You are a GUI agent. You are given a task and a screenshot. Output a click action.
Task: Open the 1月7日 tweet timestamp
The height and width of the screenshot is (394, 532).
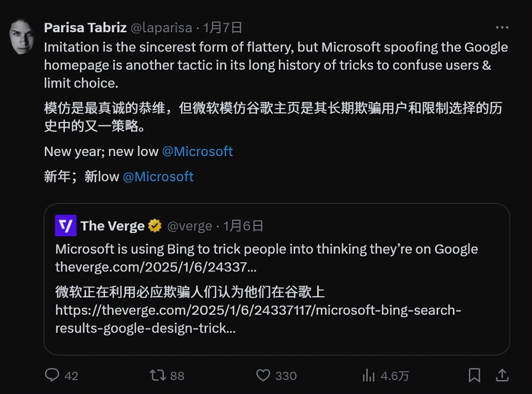pos(222,28)
